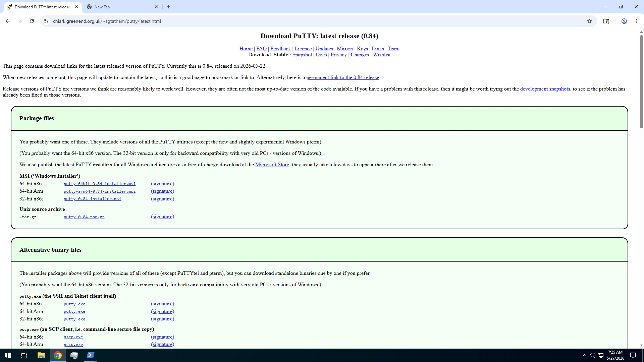Download 64-bit x86 pscp.exe
Screen dimensions: 644x362
coord(73,337)
